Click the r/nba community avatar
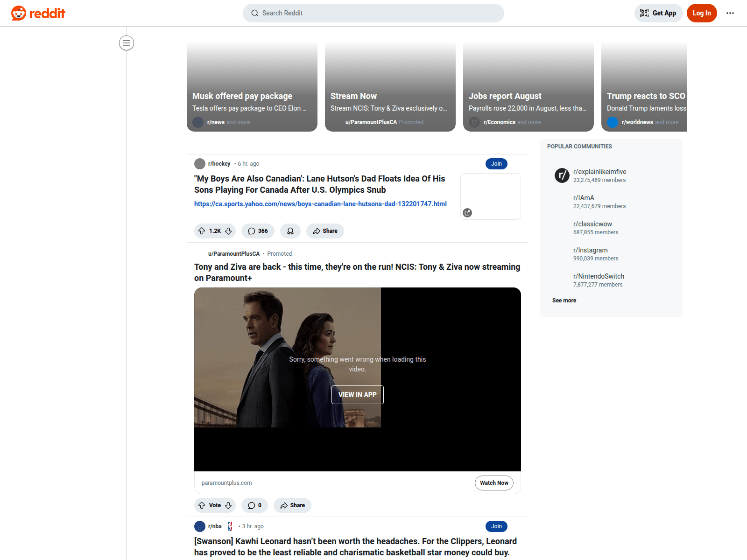The width and height of the screenshot is (747, 560). click(x=200, y=526)
